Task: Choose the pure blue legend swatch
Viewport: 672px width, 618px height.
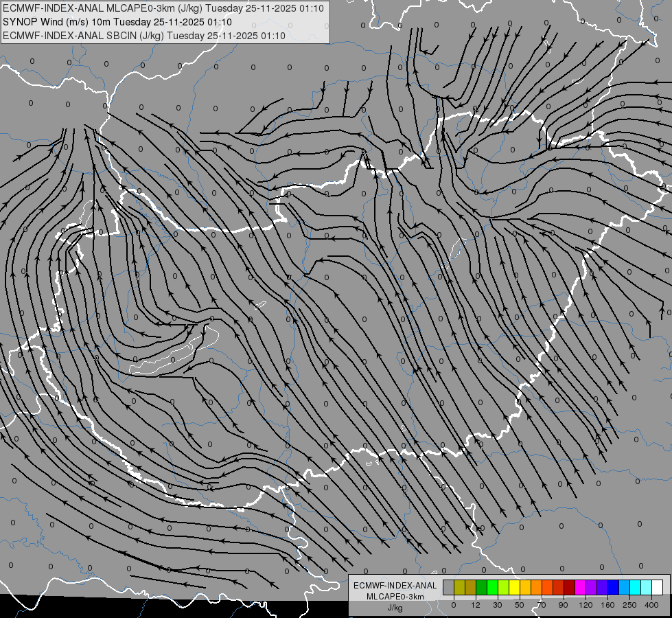Action: tap(614, 588)
